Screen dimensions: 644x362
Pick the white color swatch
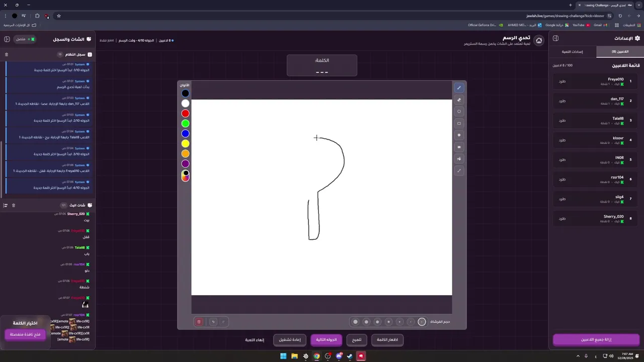click(x=185, y=104)
